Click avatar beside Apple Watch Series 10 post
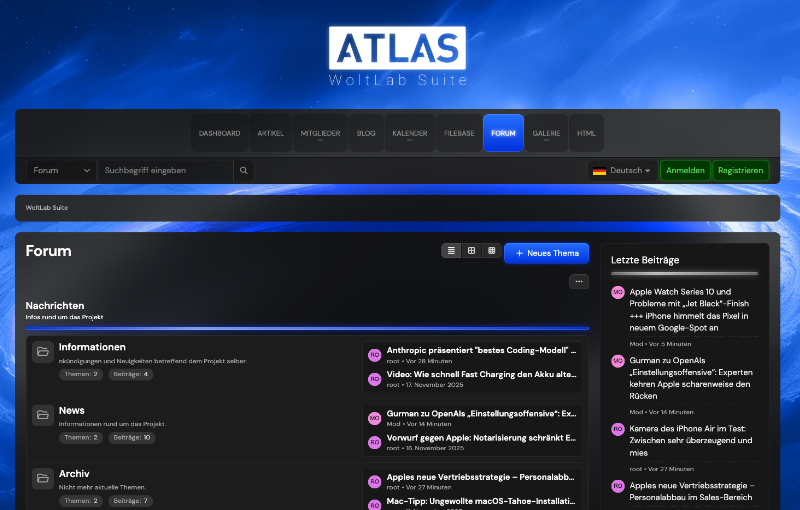This screenshot has width=800, height=510. pyautogui.click(x=618, y=292)
